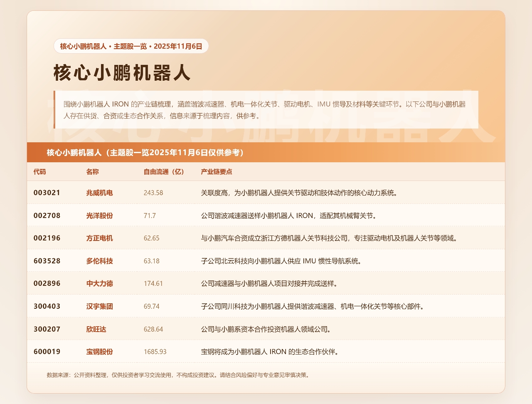Click the description '公司减速器与小鹏机器人项目对接并完成送样'
This screenshot has width=532, height=404.
(269, 284)
